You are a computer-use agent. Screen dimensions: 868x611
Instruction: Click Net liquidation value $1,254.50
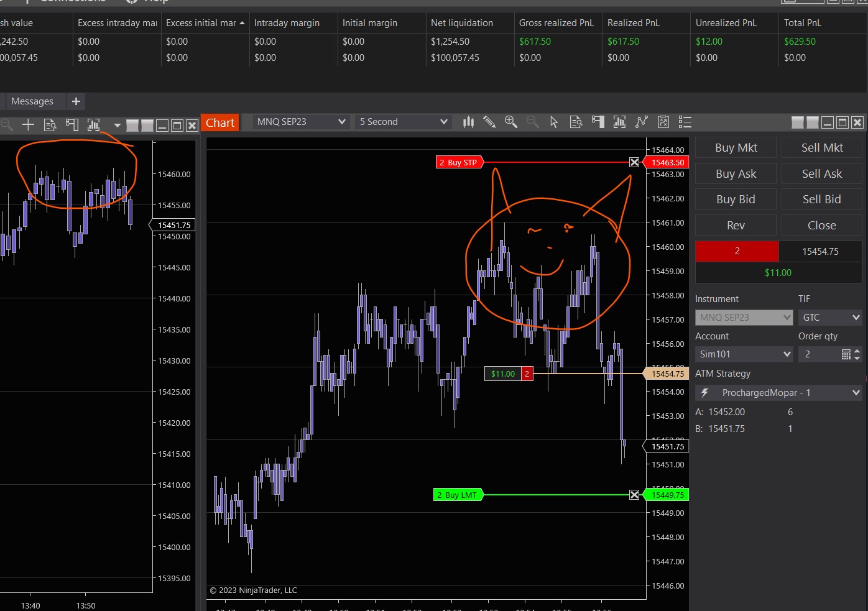point(450,42)
